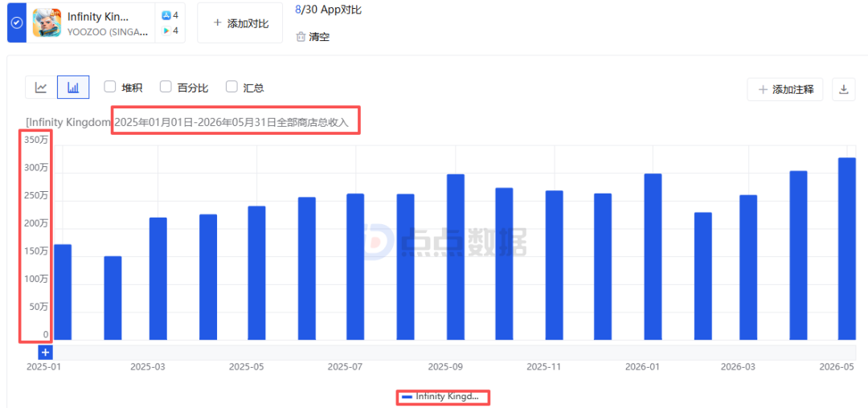
Task: Click the 350万 y-axis label
Action: pos(36,141)
